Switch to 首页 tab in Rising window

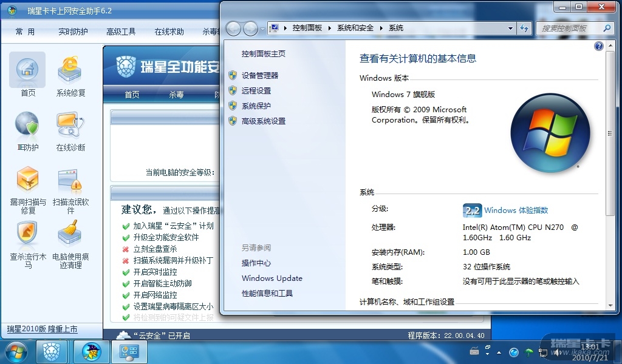point(132,94)
